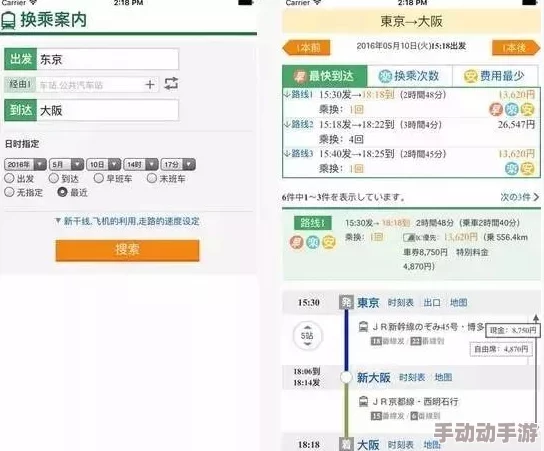544x451 pixels.
Task: Tap the fastest badge icon on 路线1 row
Action: [496, 110]
